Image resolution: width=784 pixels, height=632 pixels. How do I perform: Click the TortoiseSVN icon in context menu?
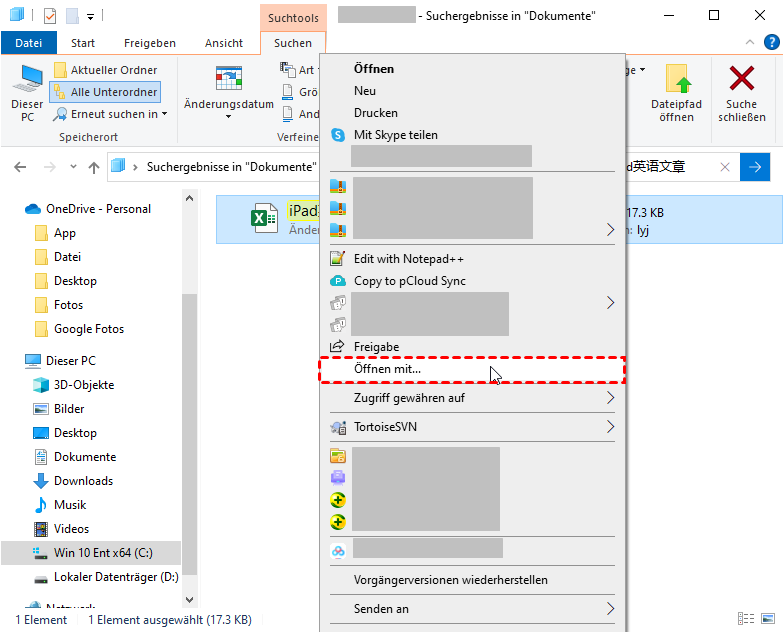[338, 428]
